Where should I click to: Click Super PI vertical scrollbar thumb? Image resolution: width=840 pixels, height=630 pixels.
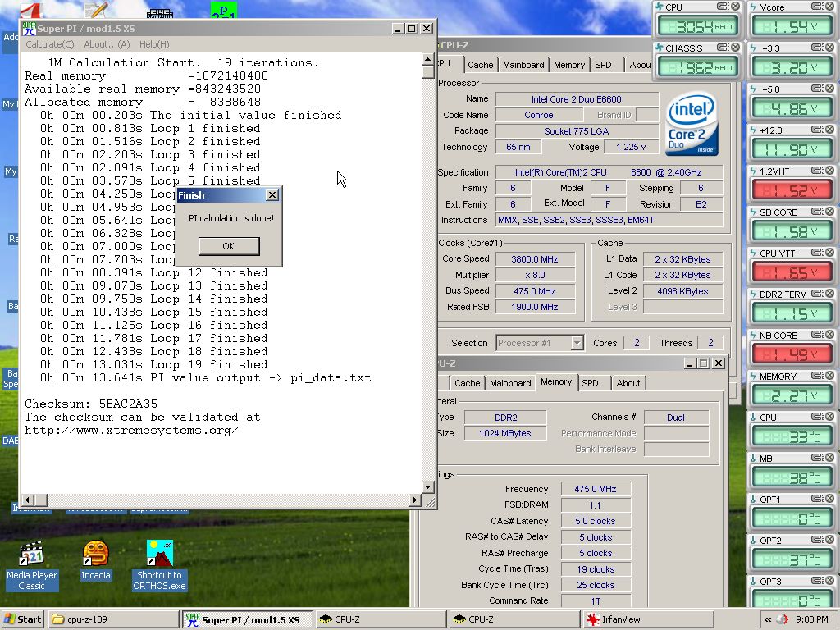coord(428,72)
